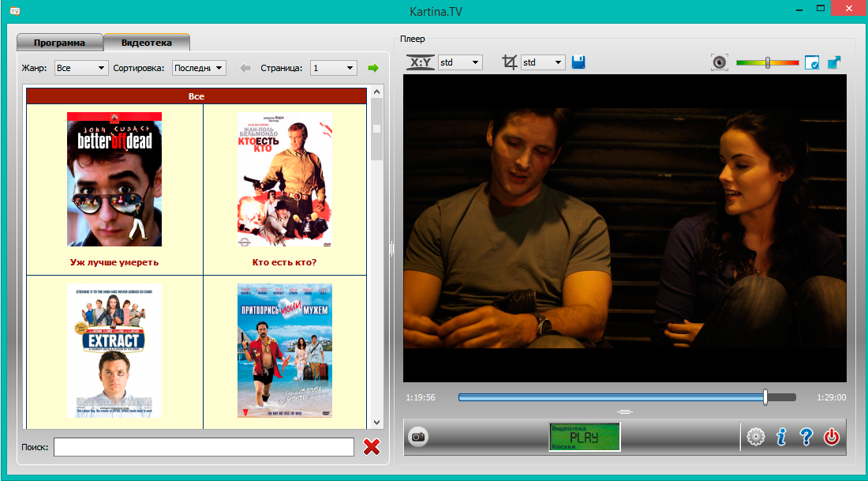Exit with the red power icon
Screen dimensions: 868x481
(x=832, y=438)
